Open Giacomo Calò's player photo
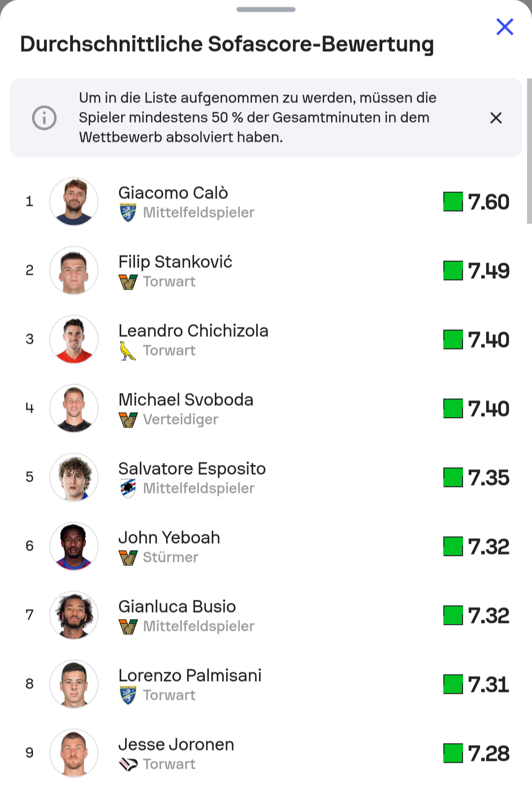Viewport: 532px width, 786px height. 74,201
